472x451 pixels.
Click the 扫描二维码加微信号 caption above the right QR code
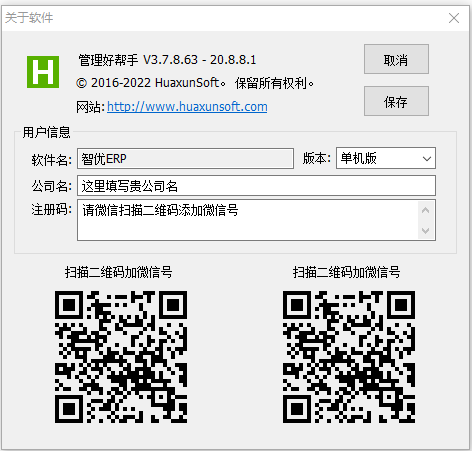tap(347, 272)
